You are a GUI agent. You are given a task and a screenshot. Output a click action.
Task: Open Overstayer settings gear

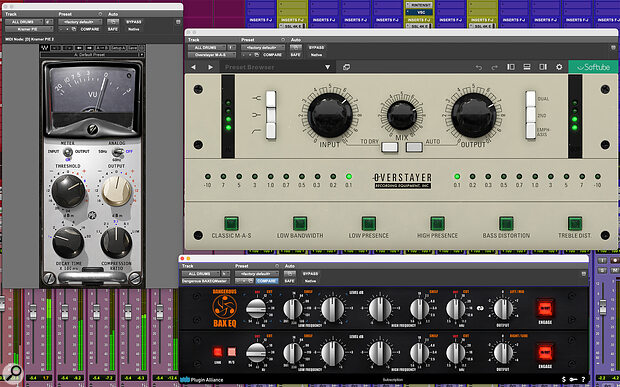click(559, 67)
